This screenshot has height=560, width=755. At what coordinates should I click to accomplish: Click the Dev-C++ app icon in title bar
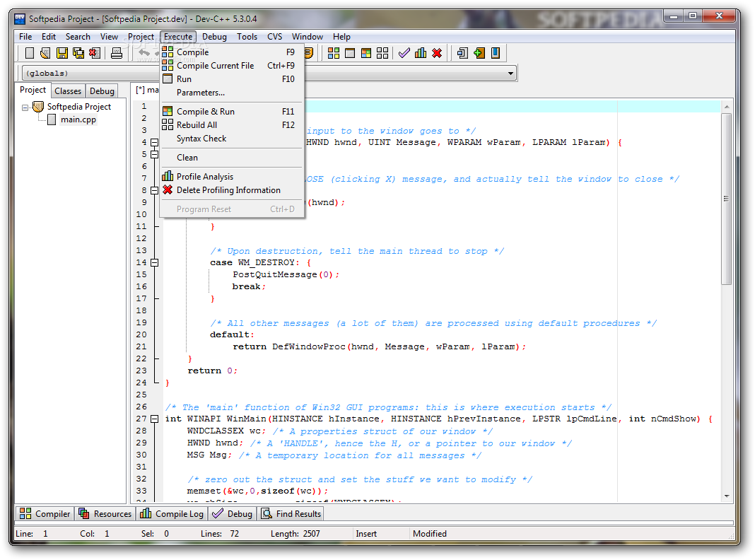coord(20,19)
